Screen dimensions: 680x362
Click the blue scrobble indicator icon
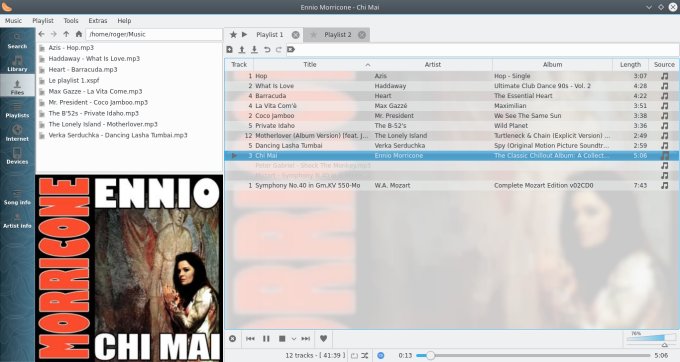click(380, 355)
